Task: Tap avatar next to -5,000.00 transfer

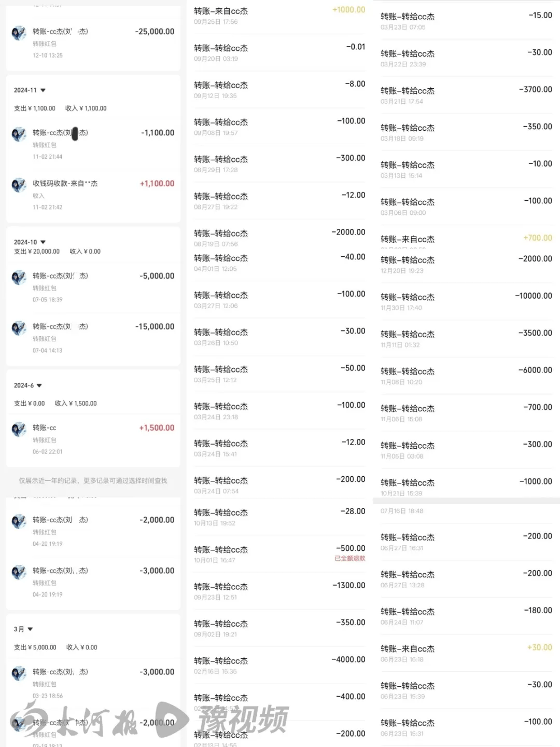Action: 19,278
